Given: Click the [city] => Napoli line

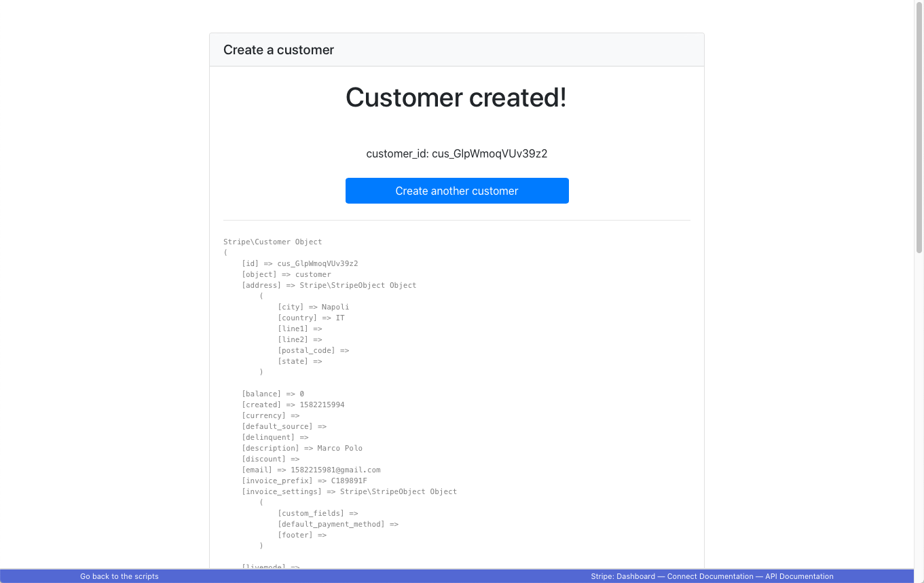Looking at the screenshot, I should [313, 307].
